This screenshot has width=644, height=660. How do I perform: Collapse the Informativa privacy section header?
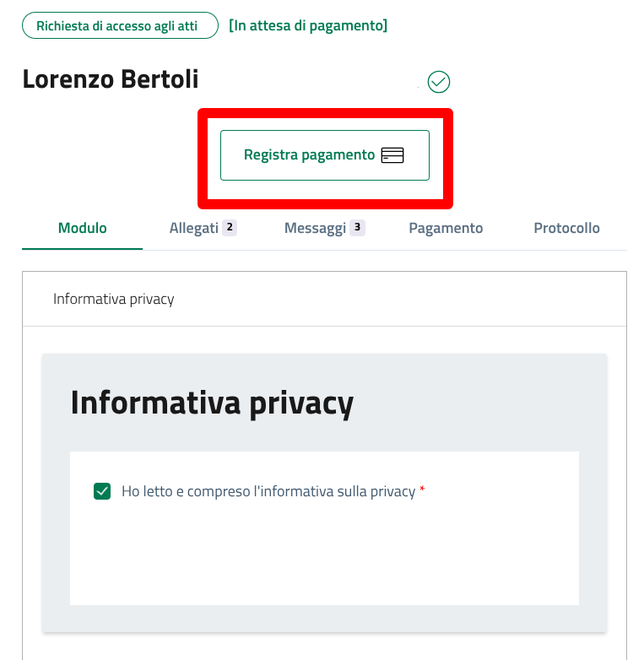[x=114, y=299]
